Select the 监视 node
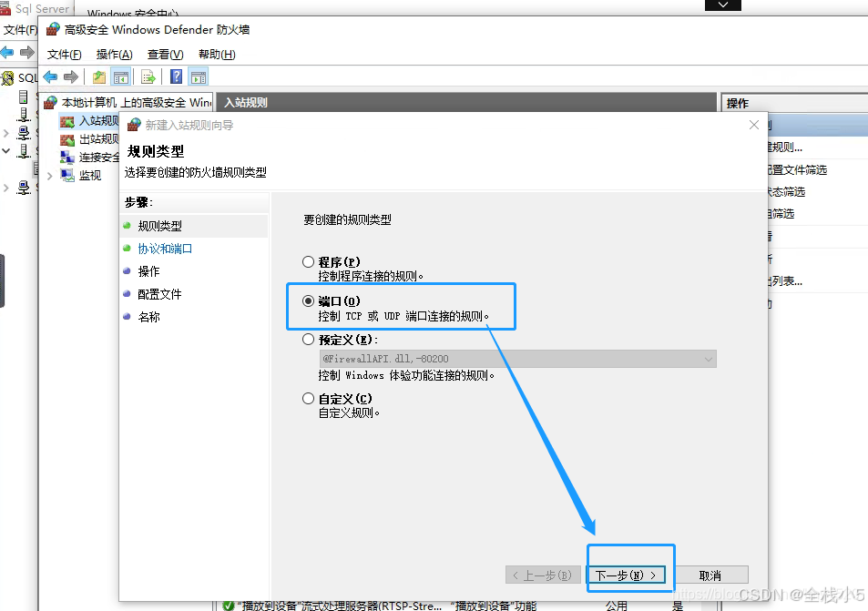The height and width of the screenshot is (611, 868). pos(91,174)
